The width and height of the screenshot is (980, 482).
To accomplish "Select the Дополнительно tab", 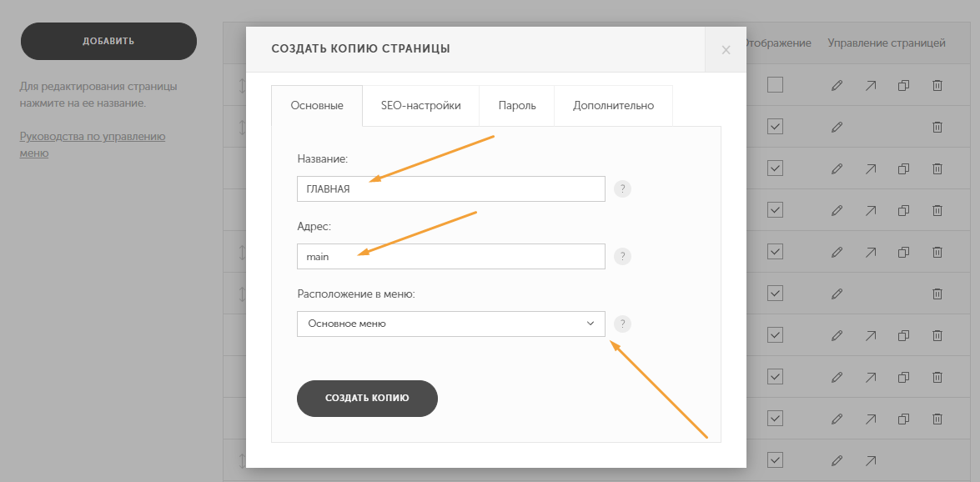I will click(613, 106).
